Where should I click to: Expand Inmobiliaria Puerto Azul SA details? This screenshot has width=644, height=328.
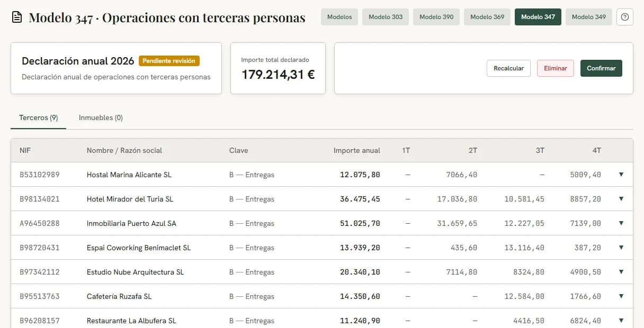621,223
